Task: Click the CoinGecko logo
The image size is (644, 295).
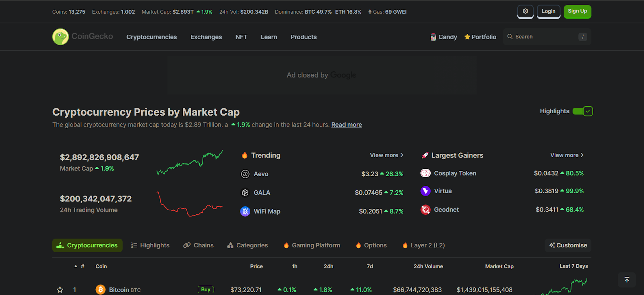Action: pyautogui.click(x=83, y=37)
